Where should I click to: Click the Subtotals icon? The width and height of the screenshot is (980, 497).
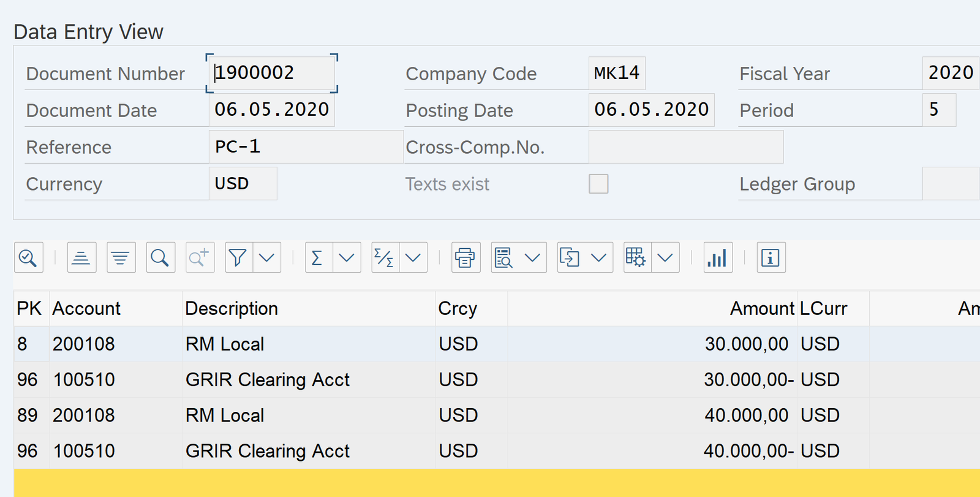[385, 258]
